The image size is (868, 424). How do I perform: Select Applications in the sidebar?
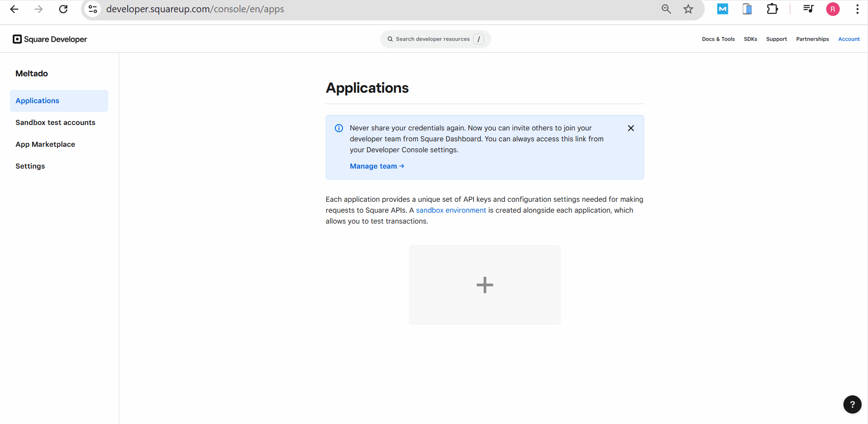[x=59, y=101]
